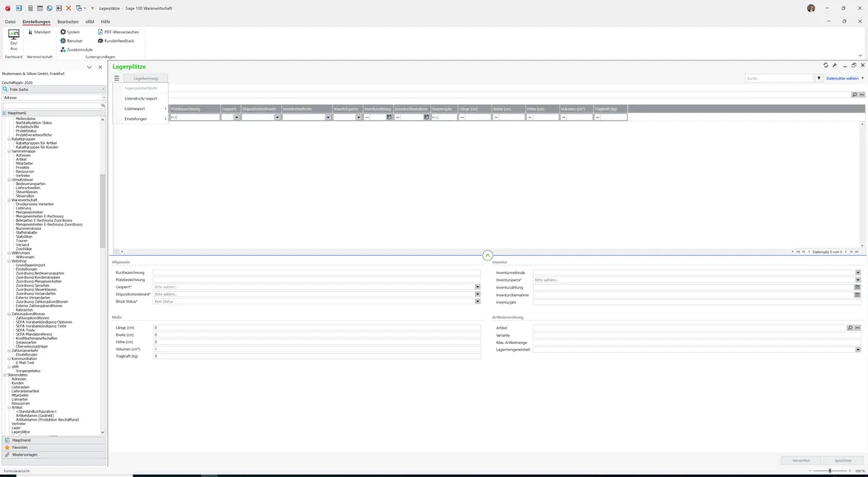Open the Datei menu
Viewport: 868px width, 477px height.
pyautogui.click(x=10, y=22)
